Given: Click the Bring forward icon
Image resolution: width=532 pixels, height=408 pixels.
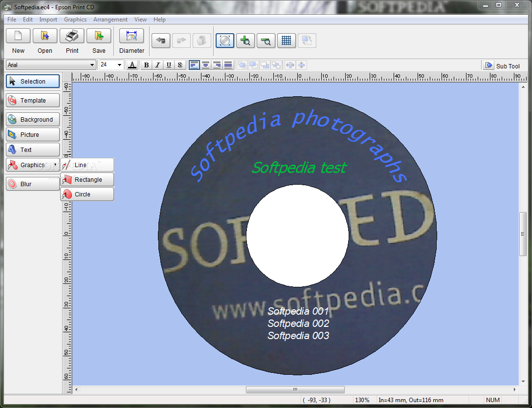Looking at the screenshot, I should click(x=253, y=65).
